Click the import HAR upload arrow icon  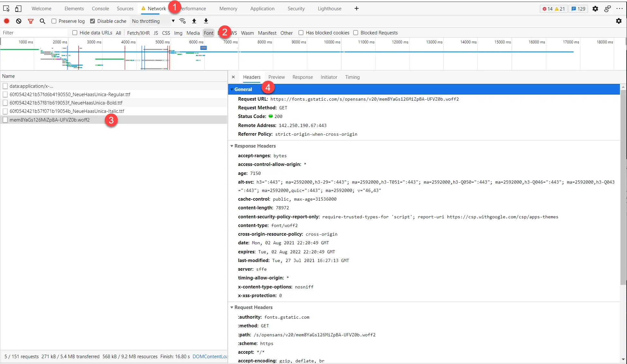coord(194,21)
